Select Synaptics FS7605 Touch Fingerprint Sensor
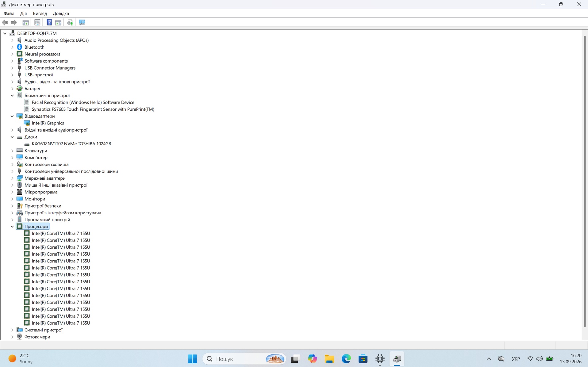 (x=93, y=109)
